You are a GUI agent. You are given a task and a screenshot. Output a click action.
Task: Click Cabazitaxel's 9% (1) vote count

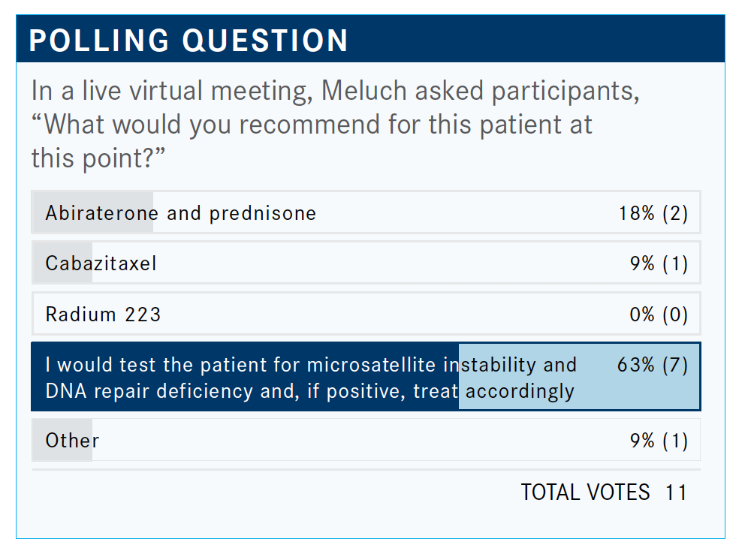[659, 263]
